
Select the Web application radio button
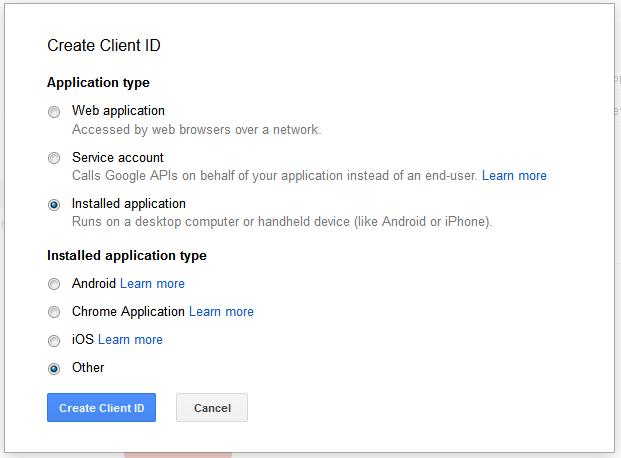coord(54,112)
